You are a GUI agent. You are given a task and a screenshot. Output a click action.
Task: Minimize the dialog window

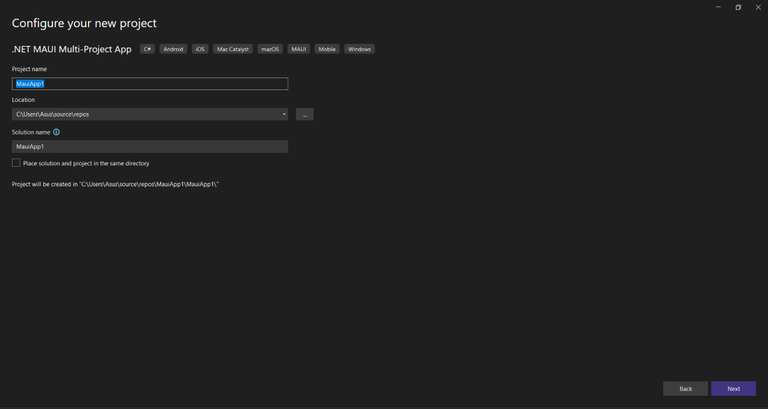(718, 7)
